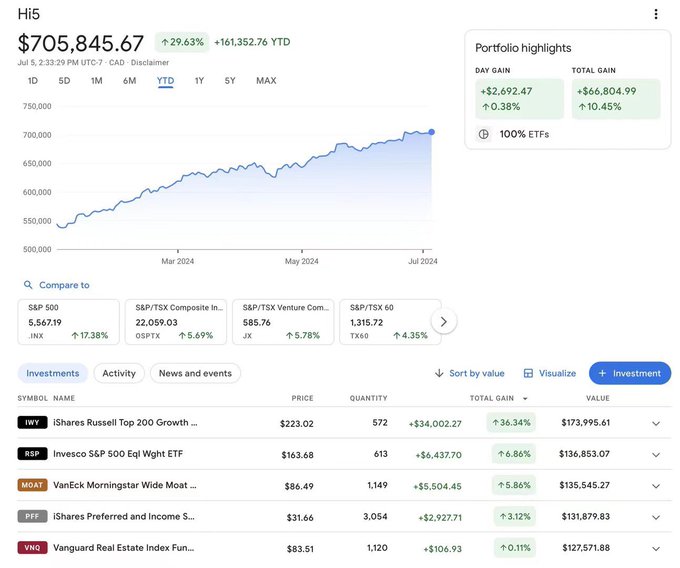Screen dimensions: 680x568
Task: Select the 5D time range
Action: (x=64, y=81)
